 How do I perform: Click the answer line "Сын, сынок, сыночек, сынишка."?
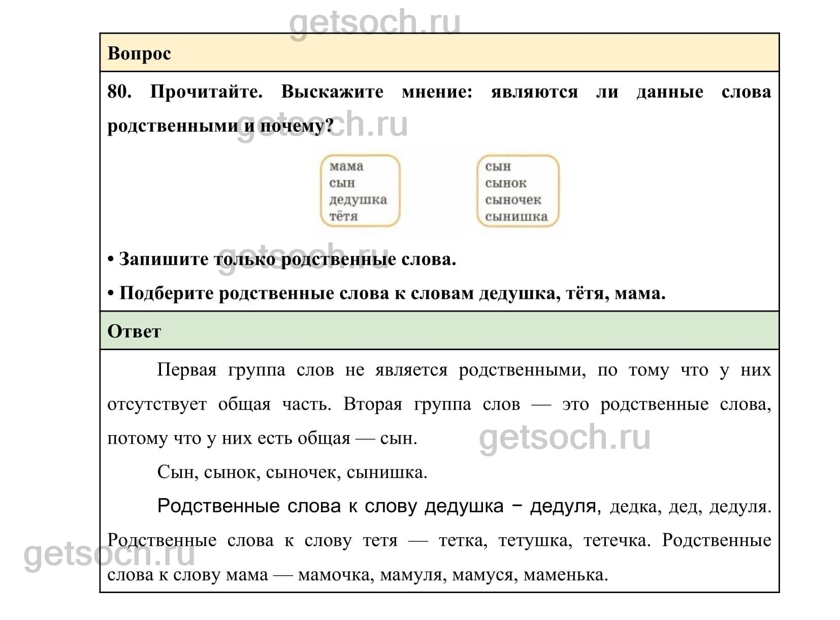pyautogui.click(x=292, y=472)
